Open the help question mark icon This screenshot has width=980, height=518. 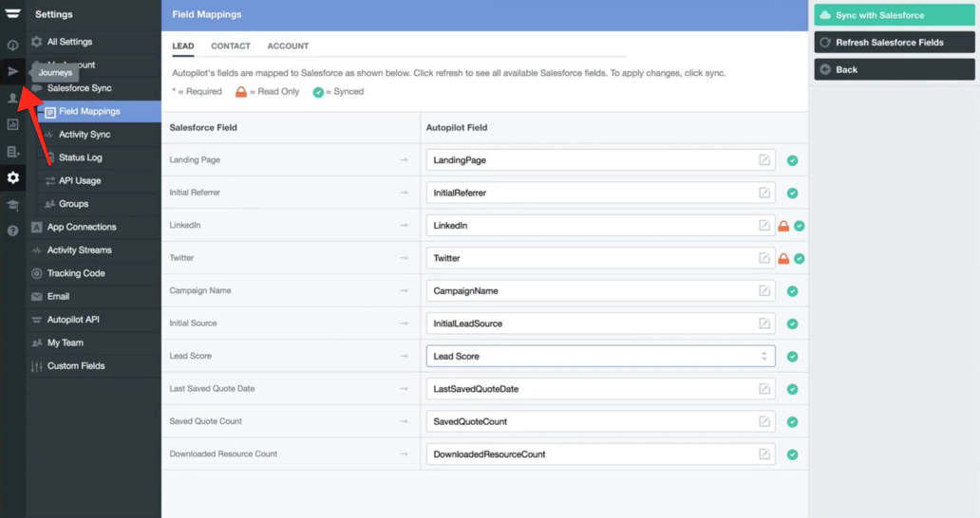tap(12, 231)
